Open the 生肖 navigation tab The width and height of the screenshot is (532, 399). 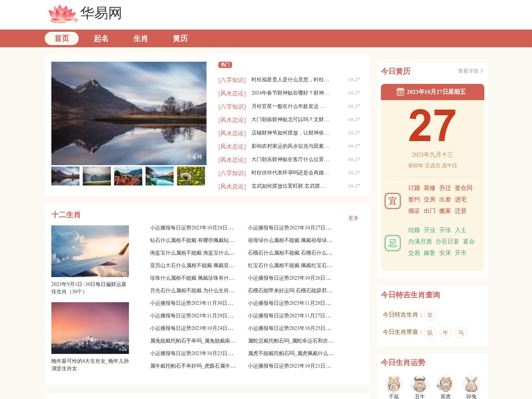point(141,38)
